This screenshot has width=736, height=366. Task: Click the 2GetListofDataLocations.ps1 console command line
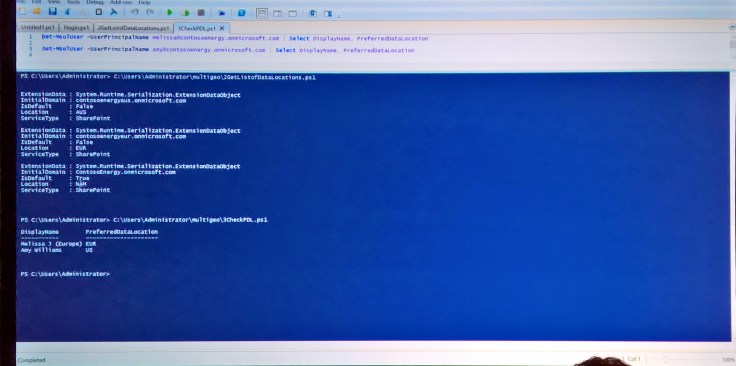[168, 77]
